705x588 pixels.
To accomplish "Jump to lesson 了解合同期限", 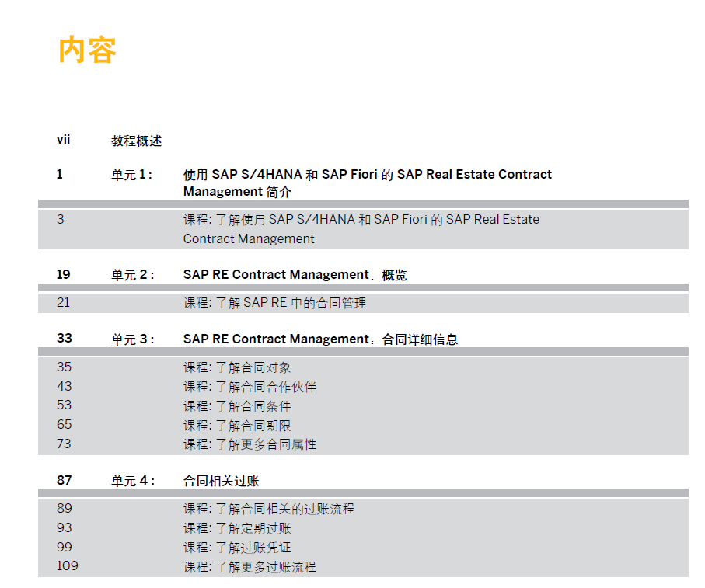I will pyautogui.click(x=237, y=426).
